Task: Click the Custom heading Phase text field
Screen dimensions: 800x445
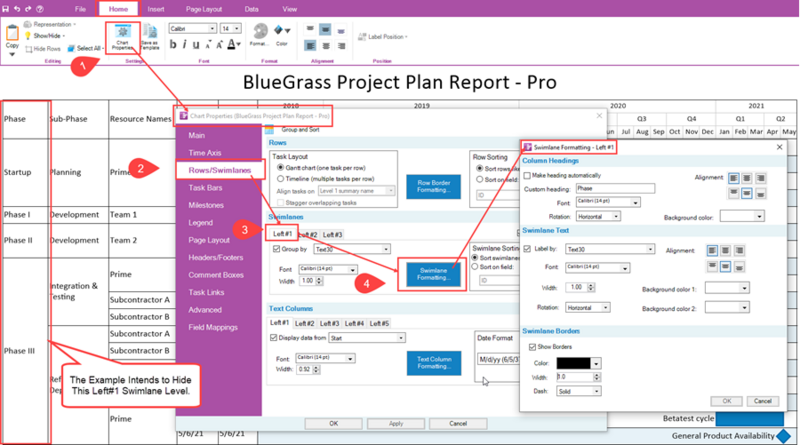Action: click(615, 188)
